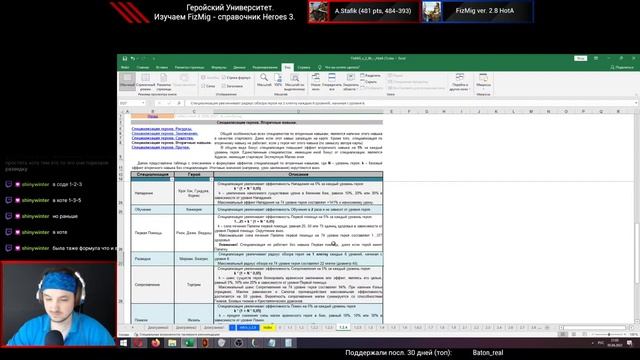Set zoom to 100% in ribbon
The height and width of the screenshot is (360, 640).
pyautogui.click(x=278, y=80)
